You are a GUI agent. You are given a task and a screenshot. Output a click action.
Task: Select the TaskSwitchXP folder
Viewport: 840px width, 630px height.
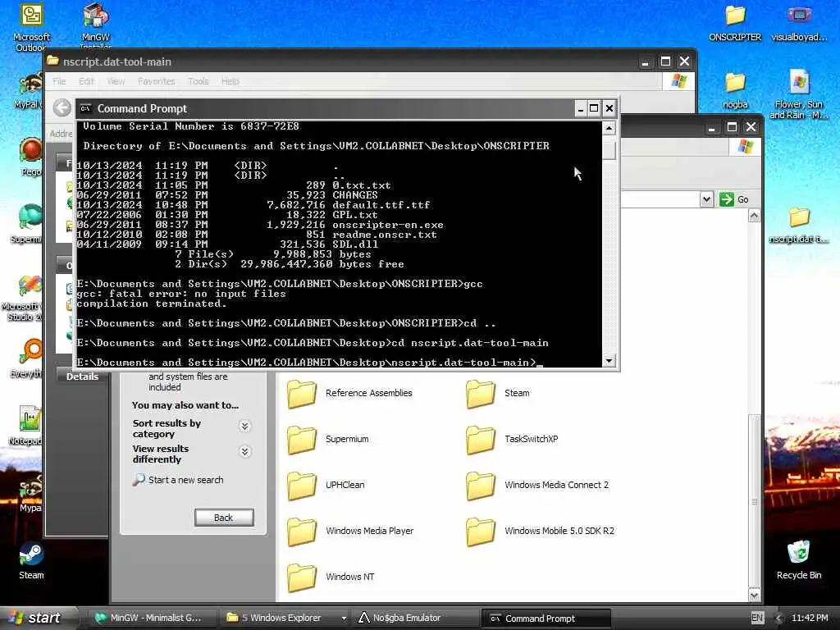coord(512,440)
